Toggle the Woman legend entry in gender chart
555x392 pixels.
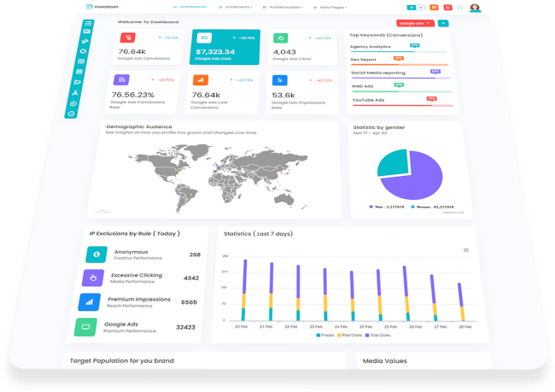(x=432, y=207)
